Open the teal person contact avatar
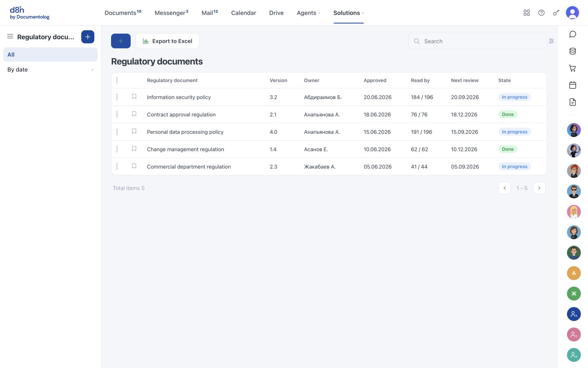This screenshot has width=588, height=368. [574, 355]
